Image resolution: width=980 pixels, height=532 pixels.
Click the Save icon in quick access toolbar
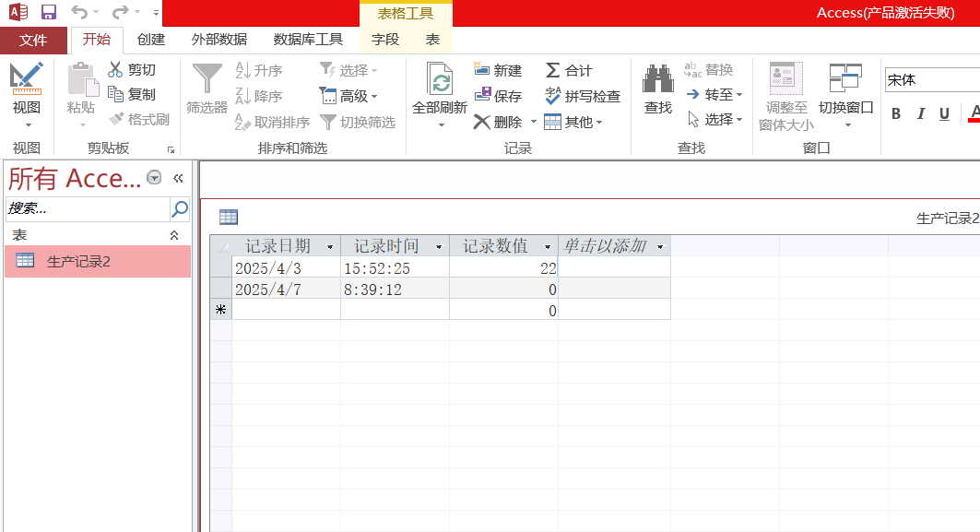(49, 13)
